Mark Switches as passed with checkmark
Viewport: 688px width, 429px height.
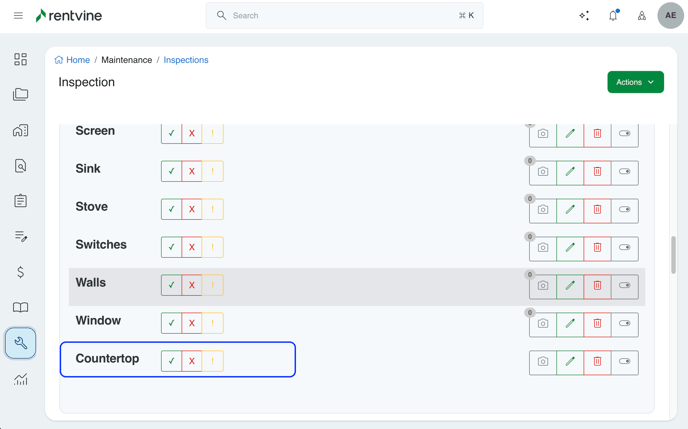point(171,247)
